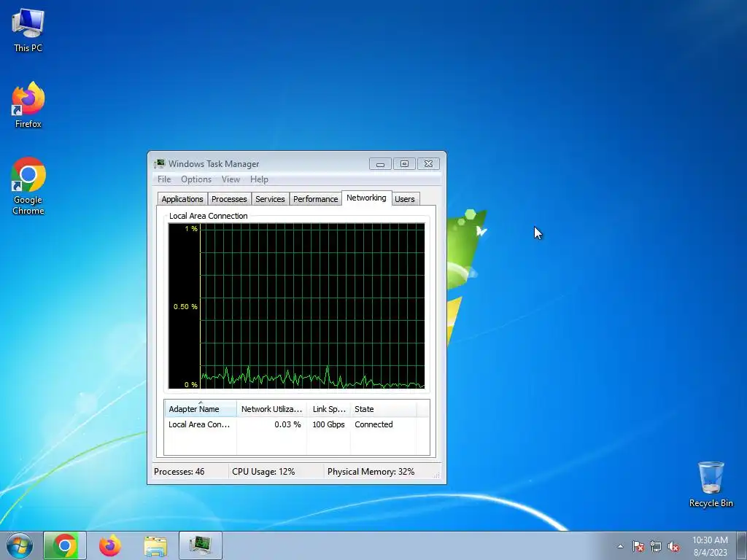Click the muted volume tray icon

pos(673,546)
